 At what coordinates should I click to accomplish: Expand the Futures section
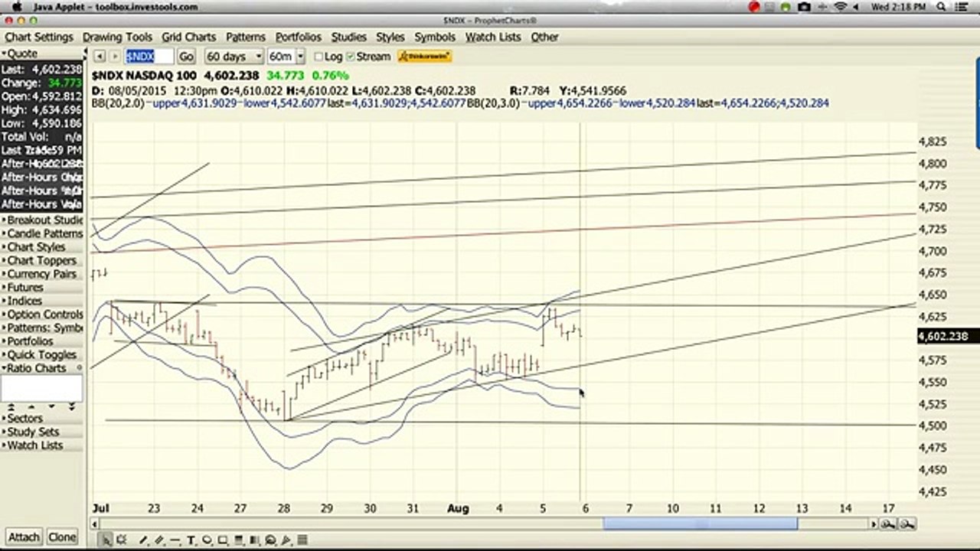(41, 288)
